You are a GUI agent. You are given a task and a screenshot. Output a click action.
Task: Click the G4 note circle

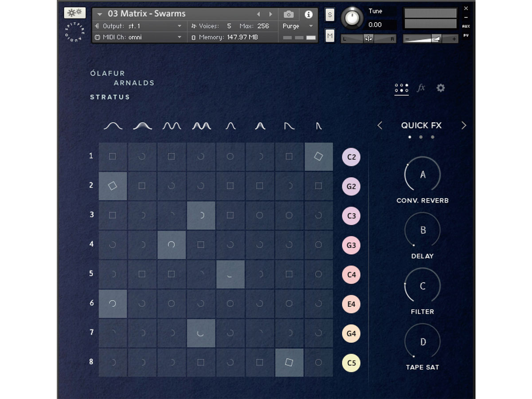coord(351,333)
